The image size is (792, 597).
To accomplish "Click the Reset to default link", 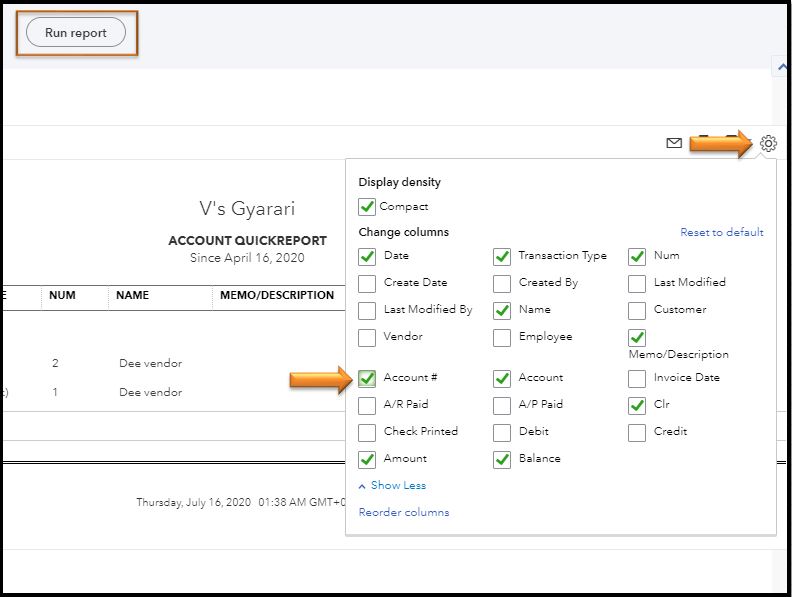I will [x=721, y=232].
